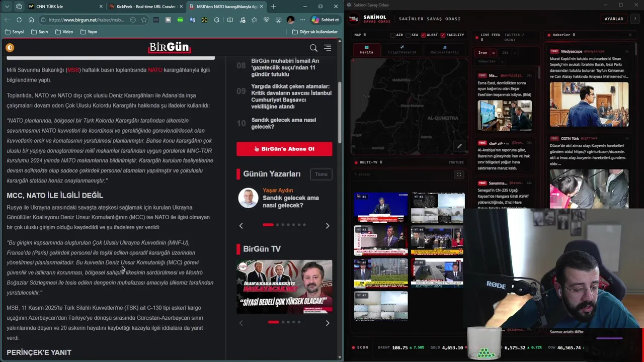Viewport: 644px width, 362px height.
Task: Enable SEA map layer checkbox
Action: coord(409,35)
